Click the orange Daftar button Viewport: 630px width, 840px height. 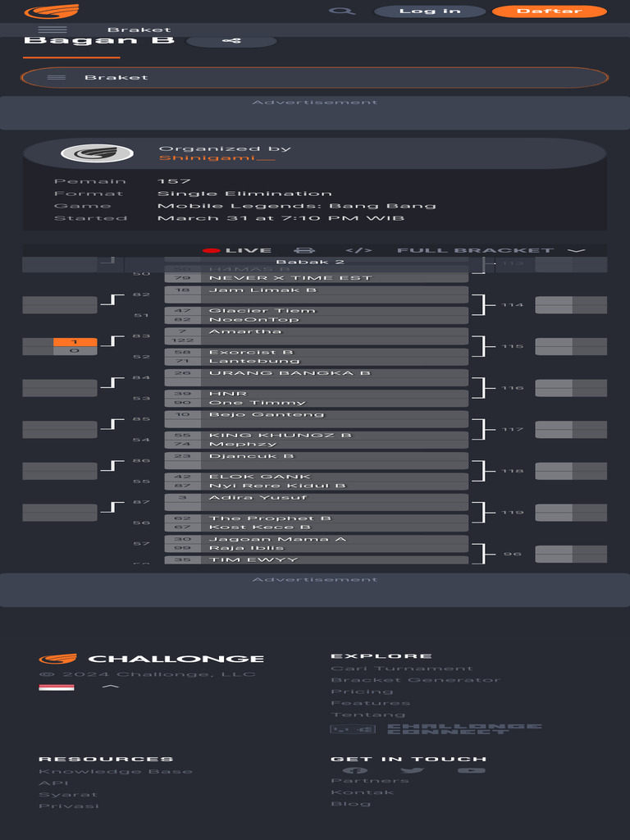pos(549,11)
